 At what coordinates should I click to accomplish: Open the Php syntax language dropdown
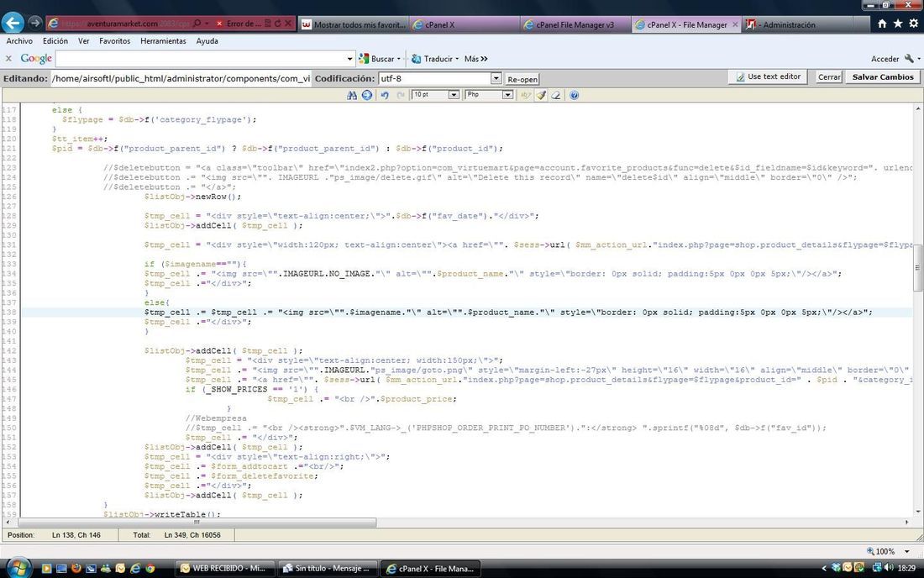click(507, 95)
